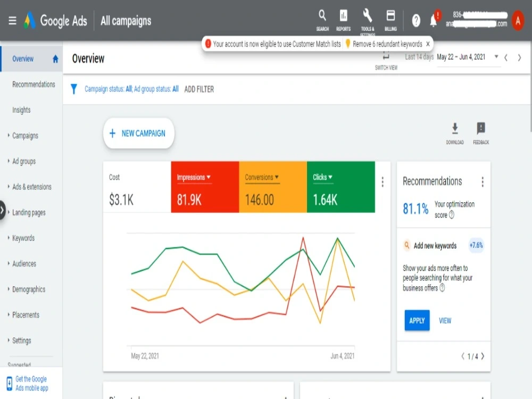The image size is (532, 399).
Task: Open Recommendations card three-dot menu
Action: pos(483,182)
